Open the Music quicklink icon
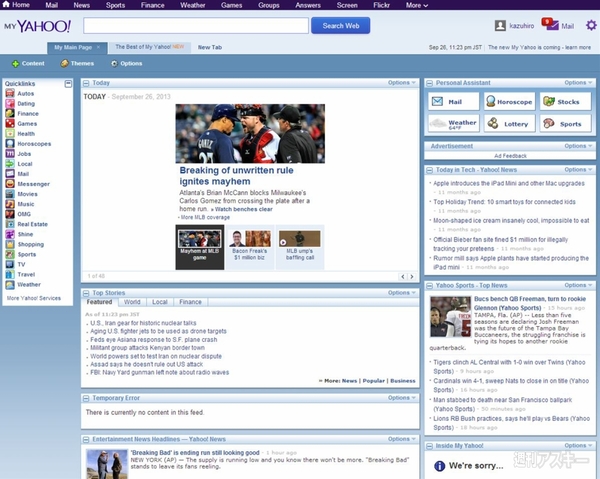Image resolution: width=600 pixels, height=479 pixels. 10,204
